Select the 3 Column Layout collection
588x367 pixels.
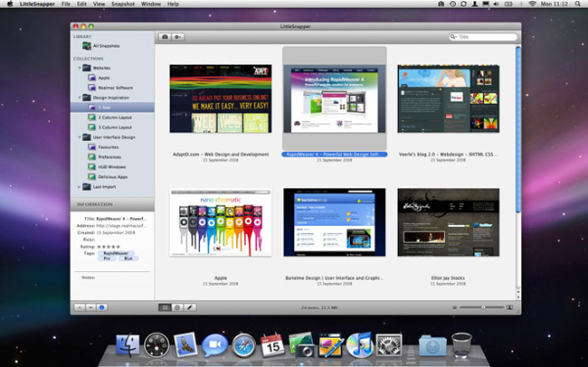(114, 127)
